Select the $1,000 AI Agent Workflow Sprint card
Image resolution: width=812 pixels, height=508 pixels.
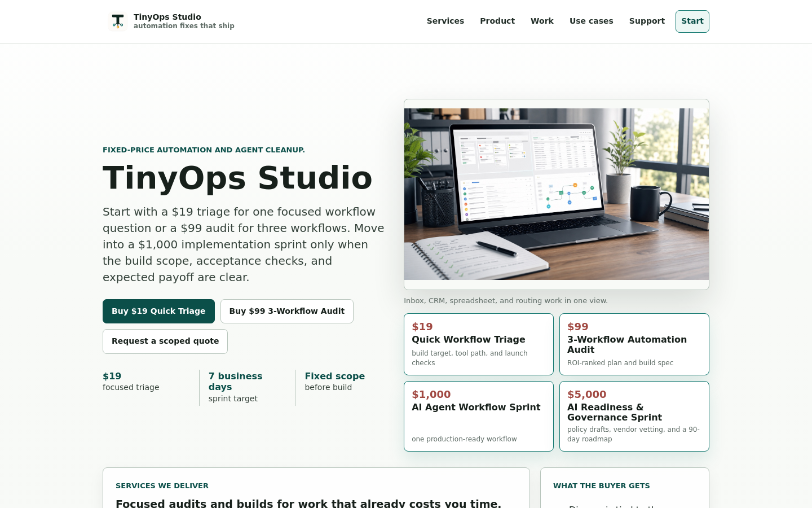(479, 416)
